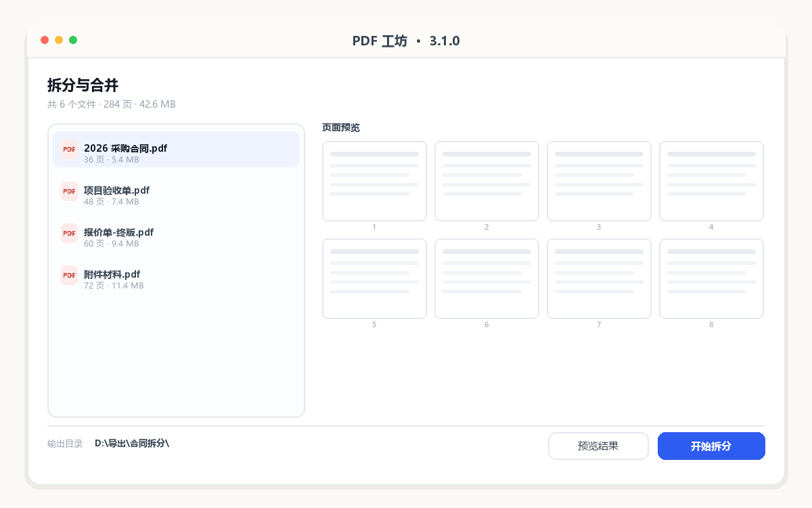This screenshot has width=812, height=508.
Task: Open page 8 preview thumbnail
Action: click(x=711, y=278)
